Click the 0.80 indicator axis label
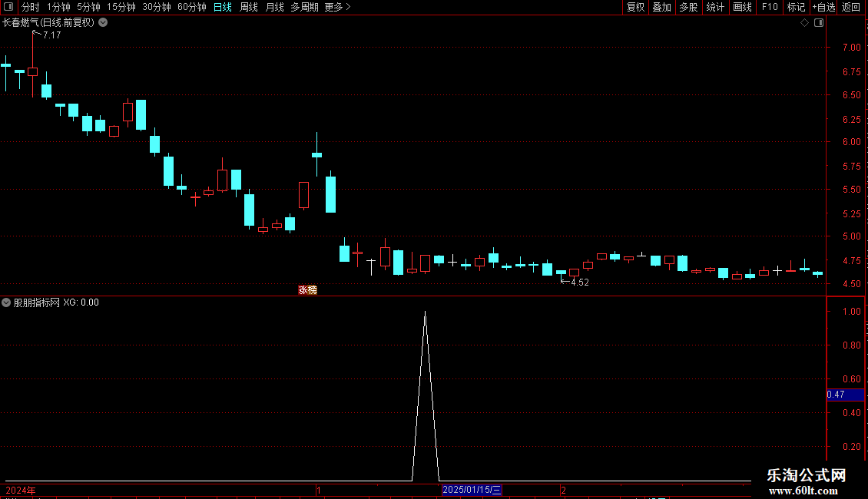 tap(851, 345)
